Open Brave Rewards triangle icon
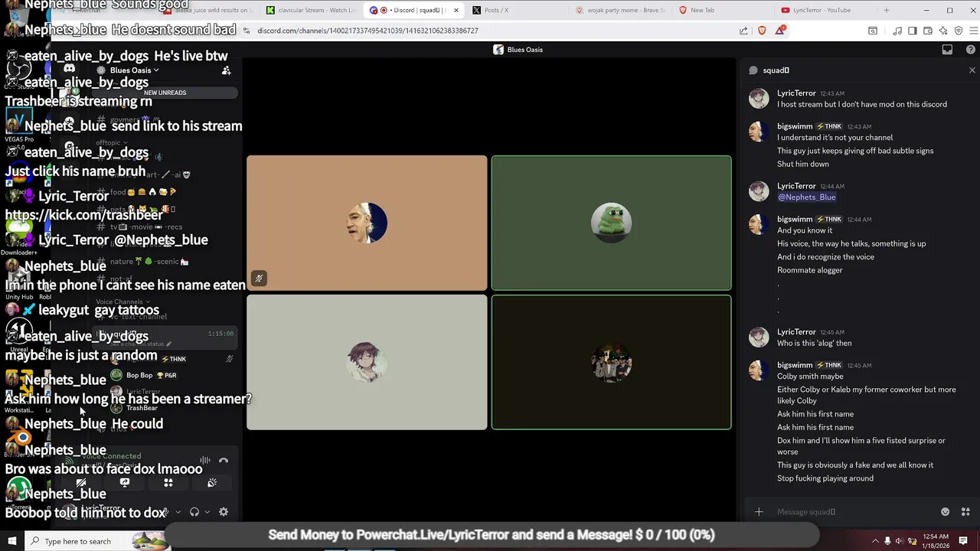 tap(780, 31)
